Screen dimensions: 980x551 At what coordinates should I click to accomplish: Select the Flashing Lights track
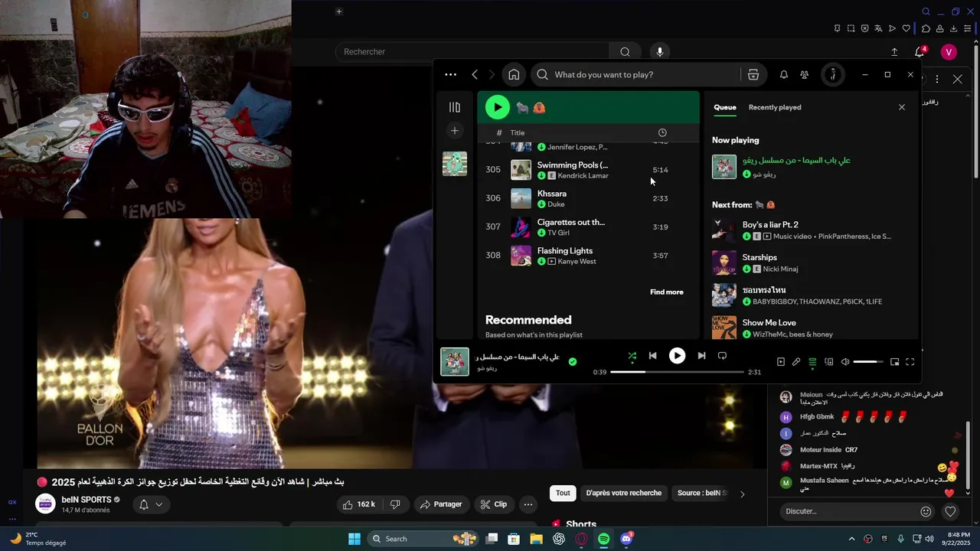588,256
